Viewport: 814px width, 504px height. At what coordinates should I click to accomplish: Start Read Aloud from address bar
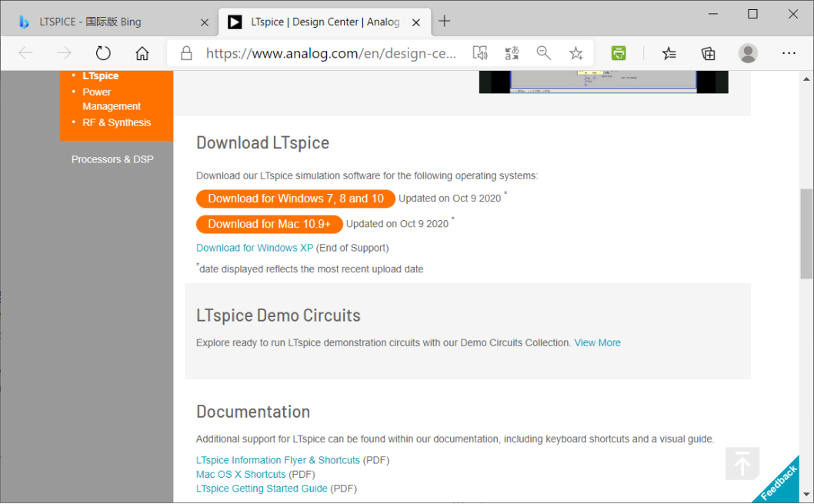480,53
